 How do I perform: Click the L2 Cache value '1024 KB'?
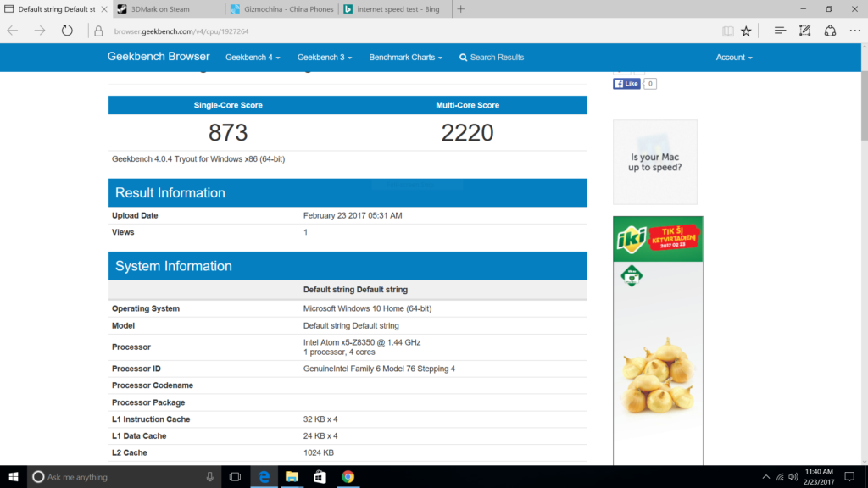[x=319, y=452]
